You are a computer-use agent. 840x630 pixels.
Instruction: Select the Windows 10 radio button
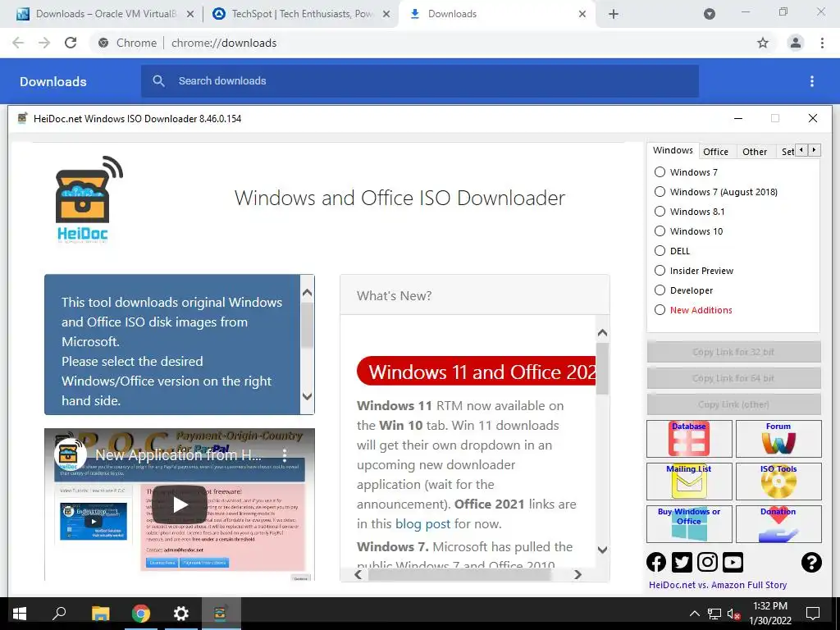pos(660,231)
